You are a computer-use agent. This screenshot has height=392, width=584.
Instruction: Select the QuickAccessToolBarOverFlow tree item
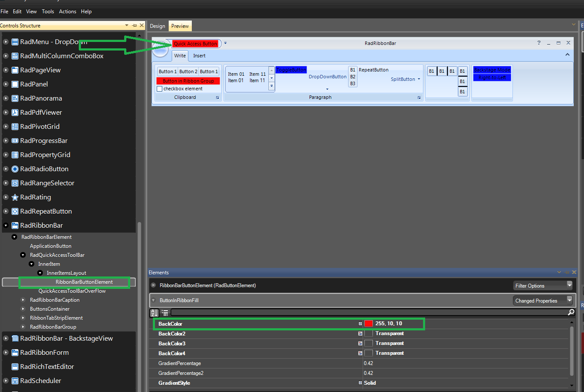pos(72,291)
